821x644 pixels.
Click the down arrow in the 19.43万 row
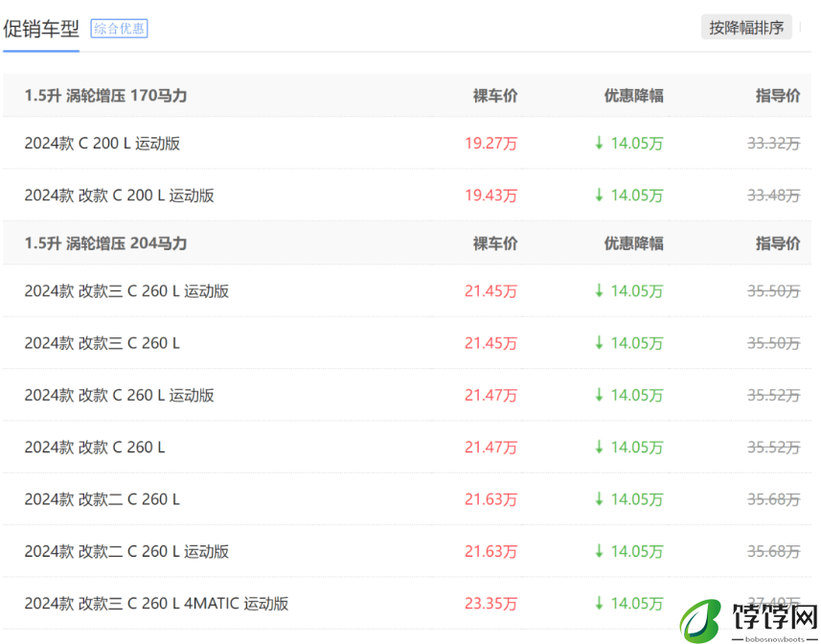point(599,195)
